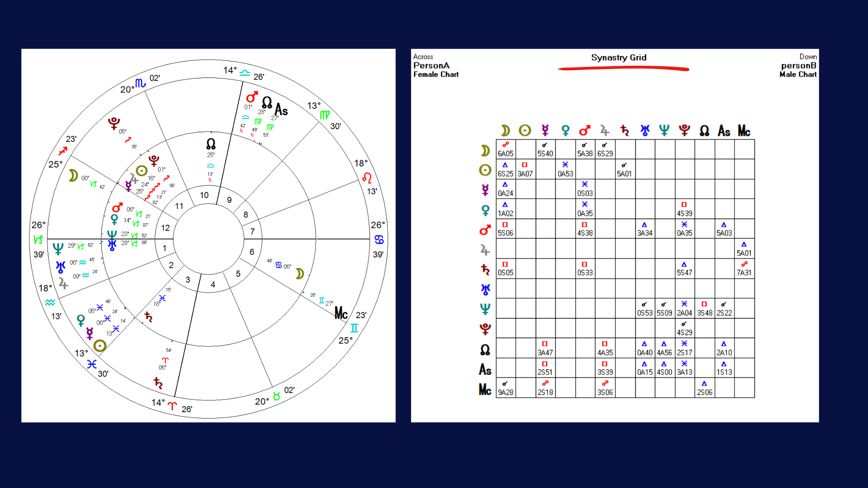Click the As marker in the chart wheel
The width and height of the screenshot is (868, 488).
click(x=281, y=109)
